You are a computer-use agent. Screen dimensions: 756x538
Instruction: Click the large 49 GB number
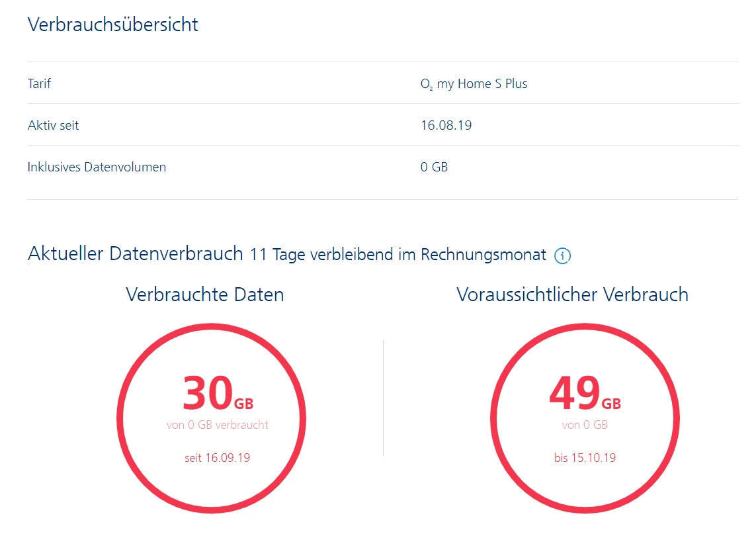(x=585, y=393)
